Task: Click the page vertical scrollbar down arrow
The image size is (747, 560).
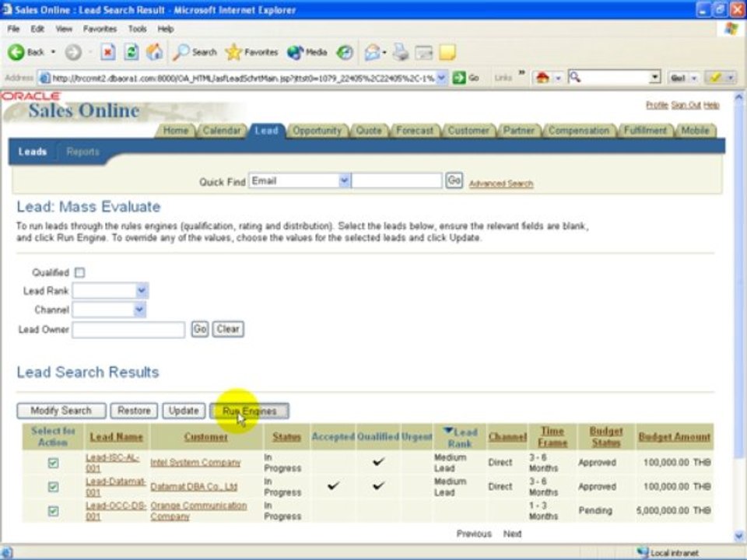Action: 739,535
